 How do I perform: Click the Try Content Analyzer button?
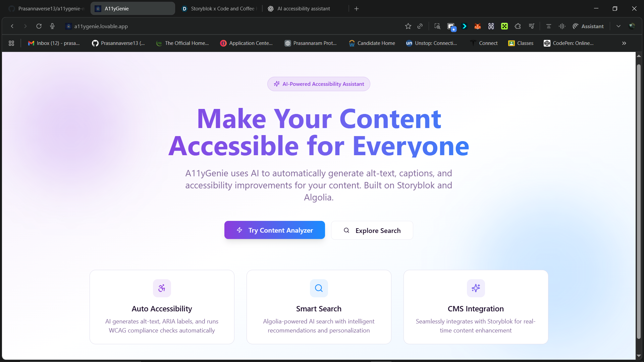point(274,230)
